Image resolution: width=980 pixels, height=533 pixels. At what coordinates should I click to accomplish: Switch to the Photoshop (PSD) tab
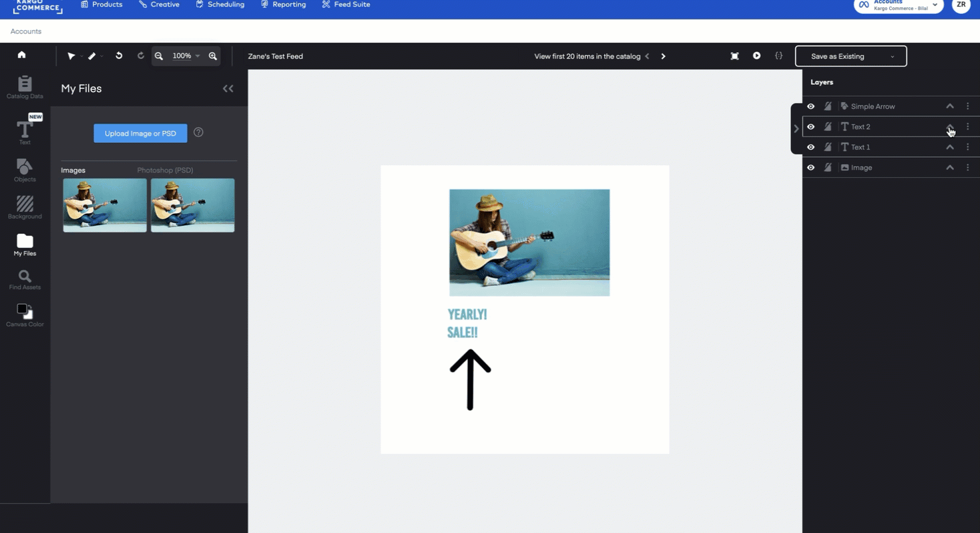164,170
